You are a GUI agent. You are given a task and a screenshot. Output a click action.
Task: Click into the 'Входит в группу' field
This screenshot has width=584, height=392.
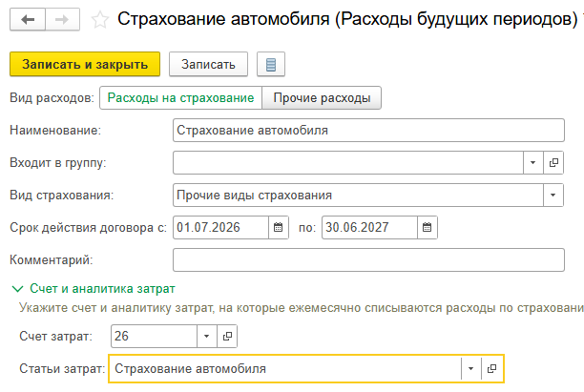click(348, 163)
